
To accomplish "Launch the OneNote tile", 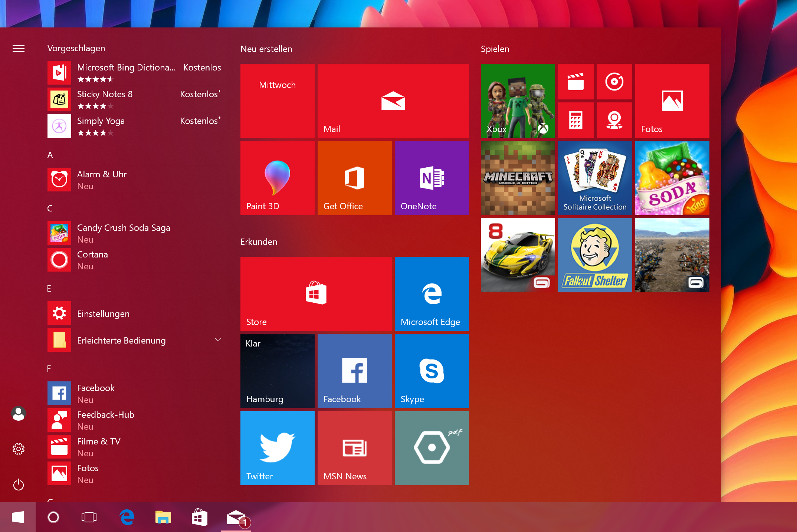I will 432,178.
